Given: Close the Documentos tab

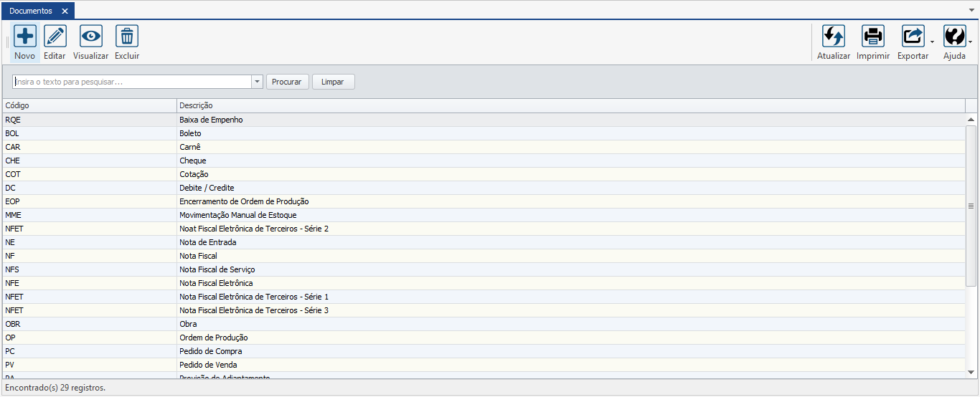Looking at the screenshot, I should (x=65, y=11).
